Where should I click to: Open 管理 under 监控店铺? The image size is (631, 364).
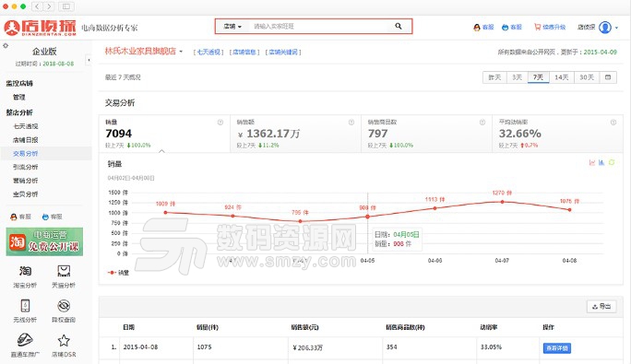[x=19, y=97]
